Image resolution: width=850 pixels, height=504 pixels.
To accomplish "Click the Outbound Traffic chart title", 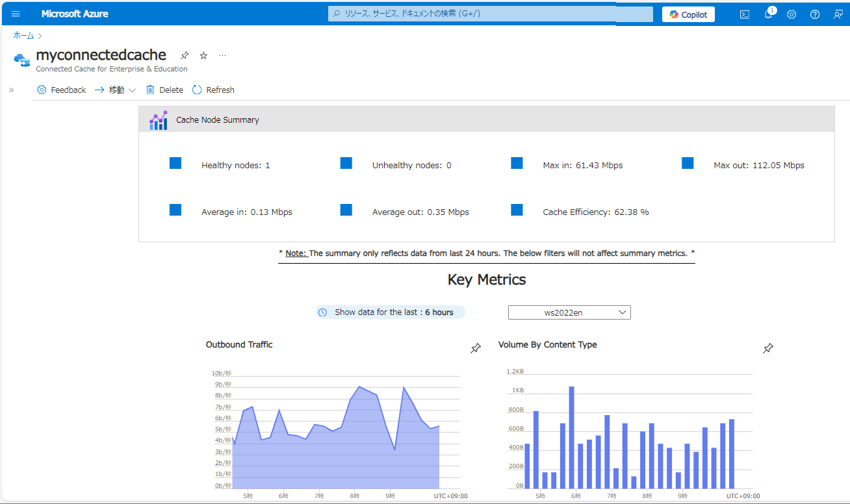I will coord(239,345).
